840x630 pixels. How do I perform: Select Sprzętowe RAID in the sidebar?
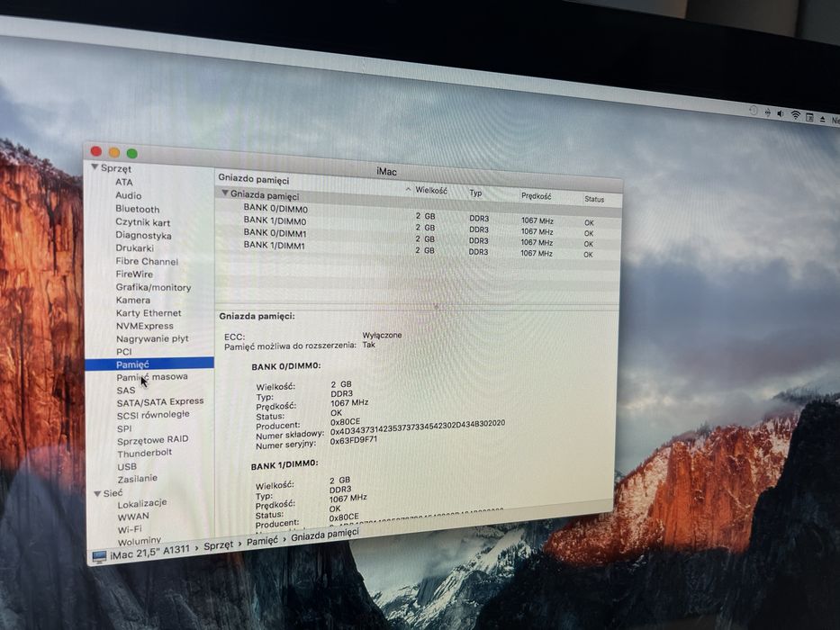(153, 440)
